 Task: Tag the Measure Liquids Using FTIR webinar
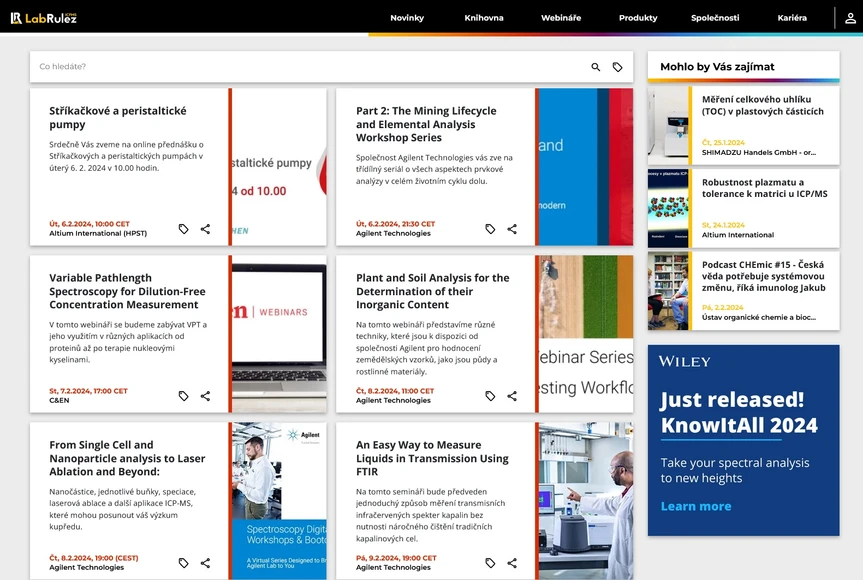[x=490, y=563]
